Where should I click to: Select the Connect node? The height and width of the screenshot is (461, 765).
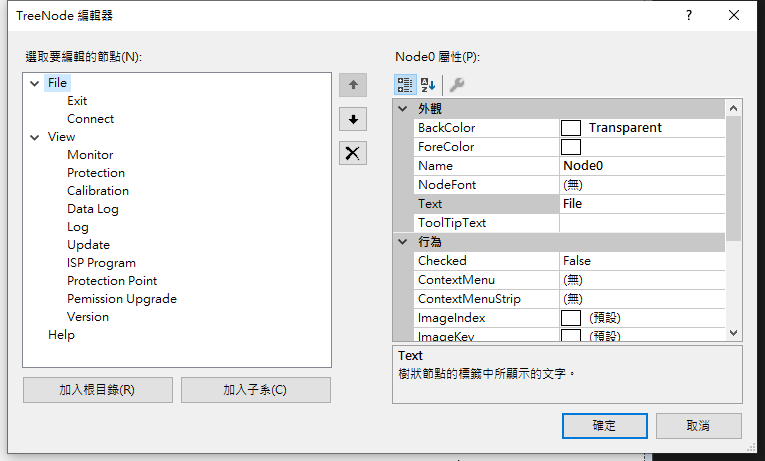(x=90, y=119)
